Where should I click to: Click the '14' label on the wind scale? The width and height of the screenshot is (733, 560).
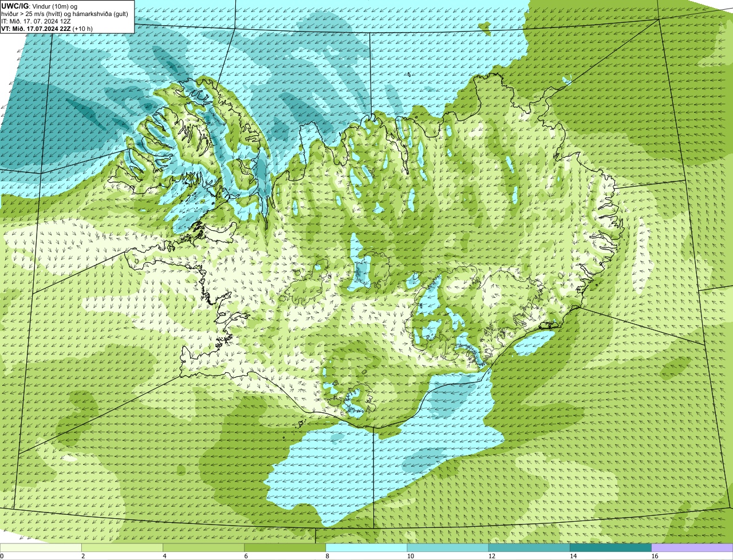click(573, 556)
